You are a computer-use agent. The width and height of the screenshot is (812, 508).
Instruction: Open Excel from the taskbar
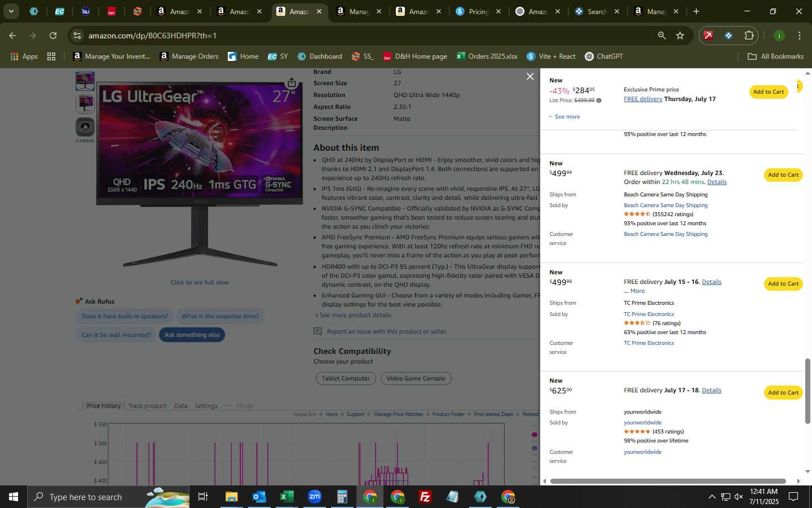tap(286, 497)
